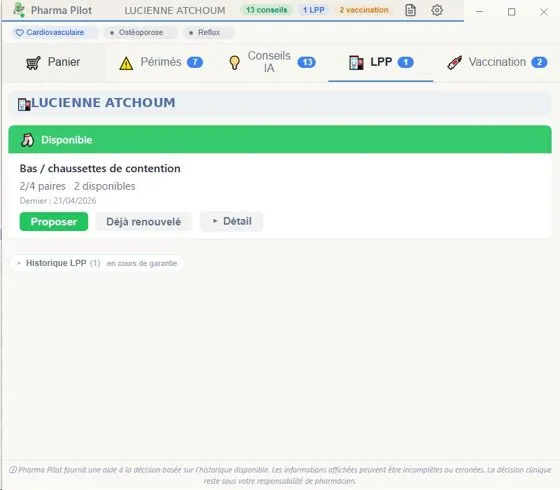560x490 pixels.
Task: Click the green Proposer button
Action: coord(54,221)
